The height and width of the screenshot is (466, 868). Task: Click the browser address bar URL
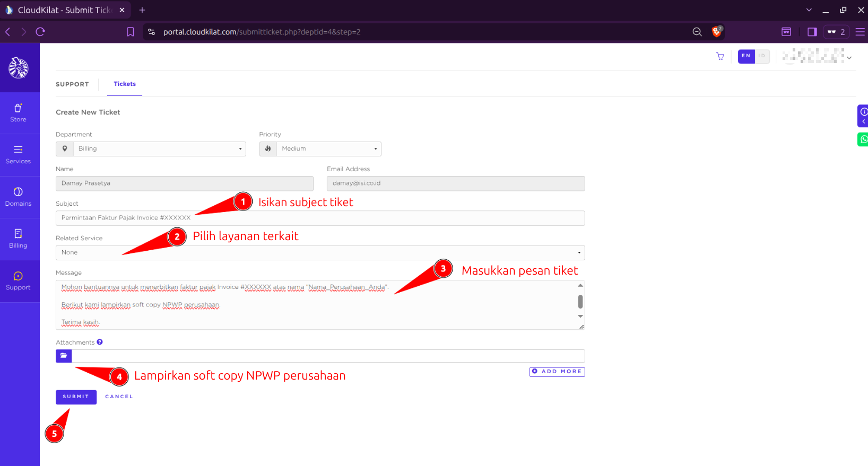(x=262, y=32)
